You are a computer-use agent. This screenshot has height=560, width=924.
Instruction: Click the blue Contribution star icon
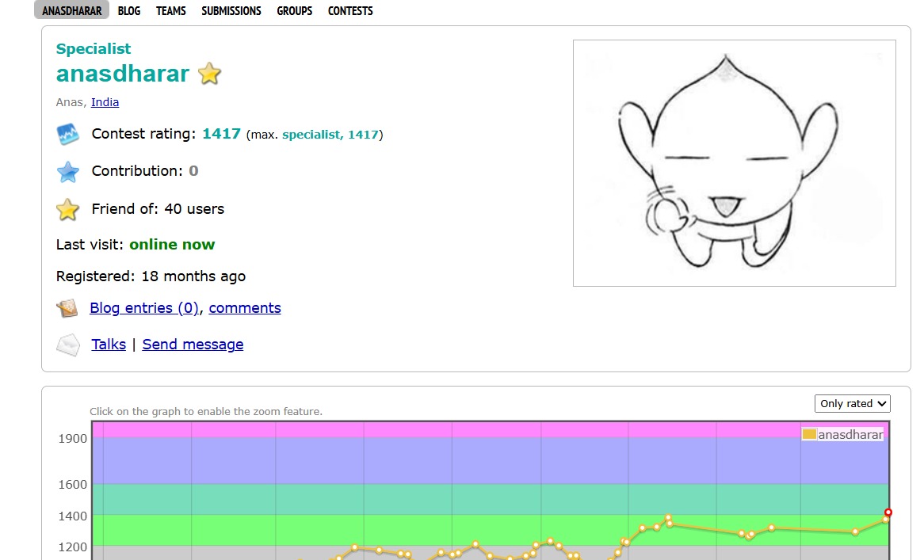(x=68, y=171)
